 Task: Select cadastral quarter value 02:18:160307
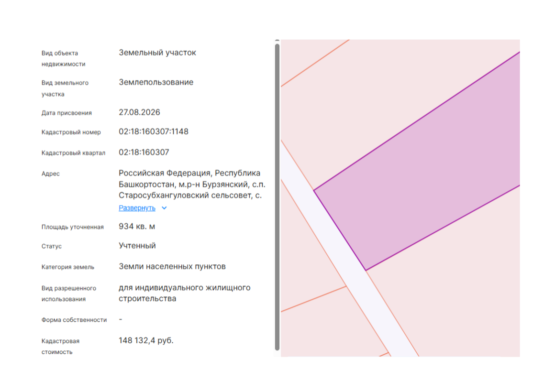144,152
